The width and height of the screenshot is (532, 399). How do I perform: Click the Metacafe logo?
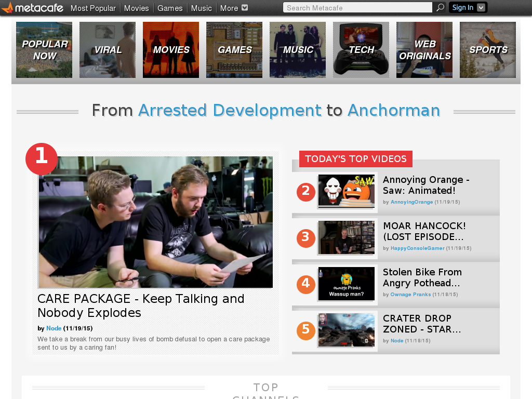tap(32, 7)
